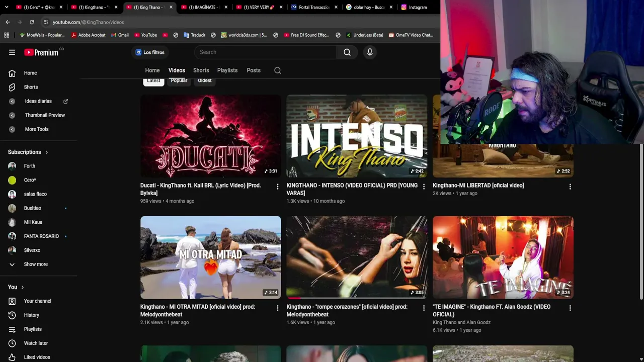Open the browser tab search dropdown arrow
The image size is (644, 362).
coord(7,7)
